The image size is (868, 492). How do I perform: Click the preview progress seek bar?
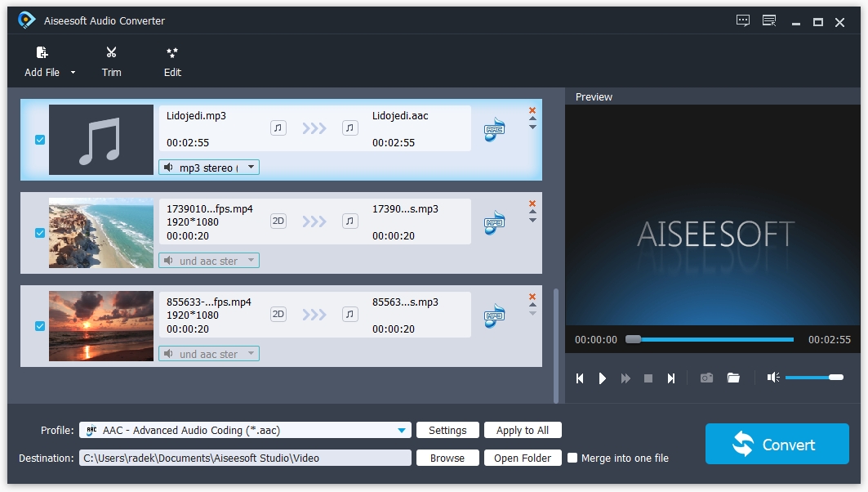pyautogui.click(x=710, y=339)
